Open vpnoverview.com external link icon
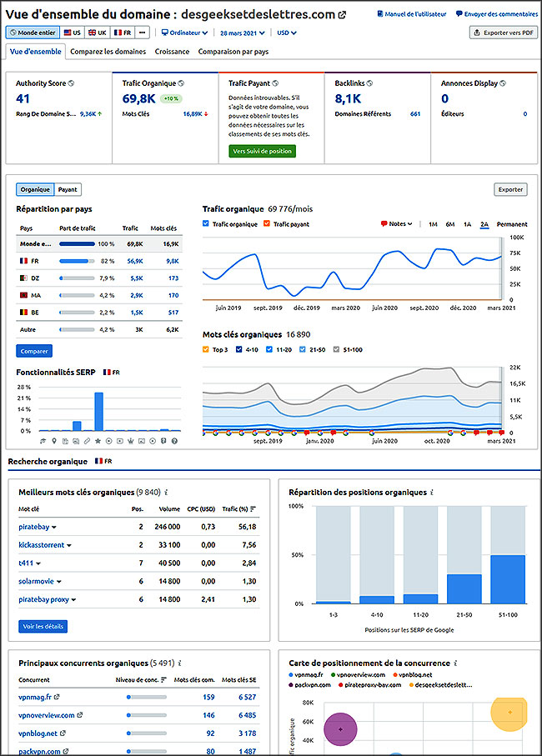The image size is (542, 756). pos(80,715)
